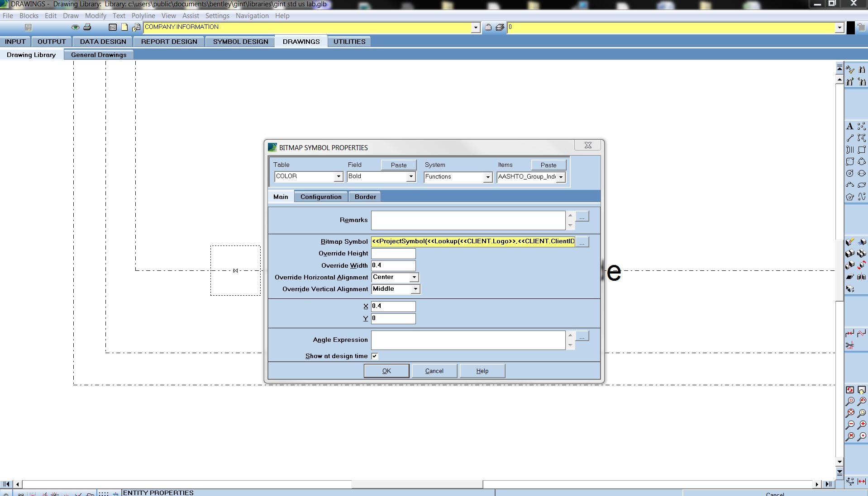The width and height of the screenshot is (868, 496).
Task: Open the UTILITIES tab
Action: tap(349, 42)
